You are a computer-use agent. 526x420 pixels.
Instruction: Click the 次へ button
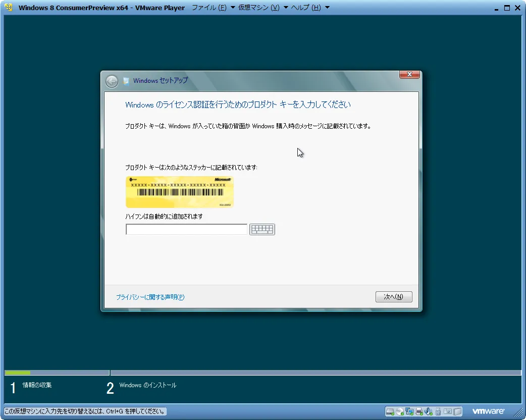click(x=394, y=296)
